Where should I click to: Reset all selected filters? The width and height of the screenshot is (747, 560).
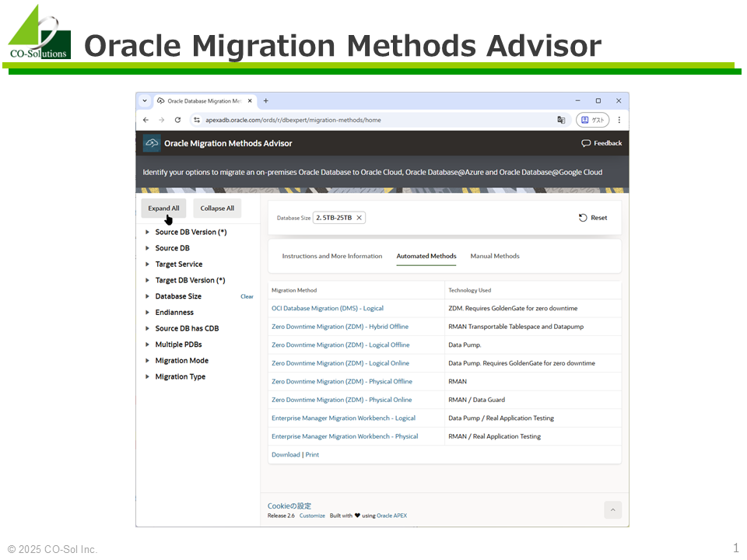593,218
